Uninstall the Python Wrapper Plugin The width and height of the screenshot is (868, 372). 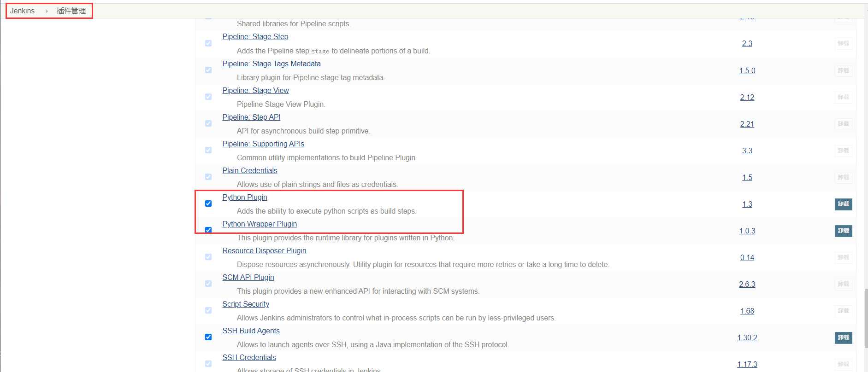tap(843, 231)
